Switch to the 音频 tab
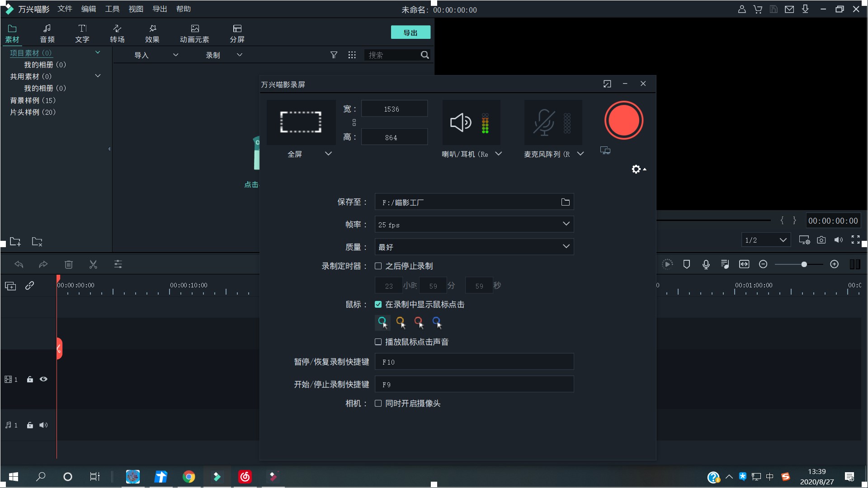Image resolution: width=868 pixels, height=488 pixels. (x=47, y=33)
